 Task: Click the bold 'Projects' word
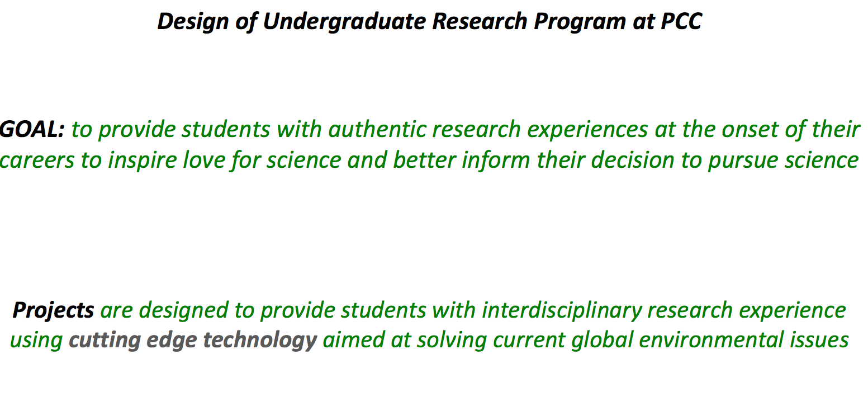tap(53, 310)
